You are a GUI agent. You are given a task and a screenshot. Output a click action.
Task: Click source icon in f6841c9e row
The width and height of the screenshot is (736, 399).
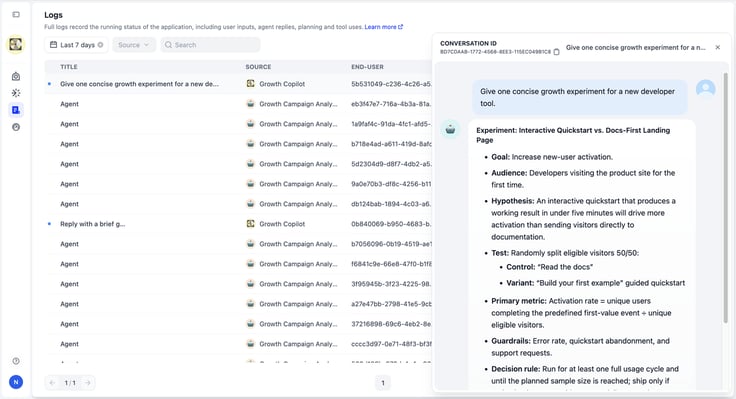[251, 264]
